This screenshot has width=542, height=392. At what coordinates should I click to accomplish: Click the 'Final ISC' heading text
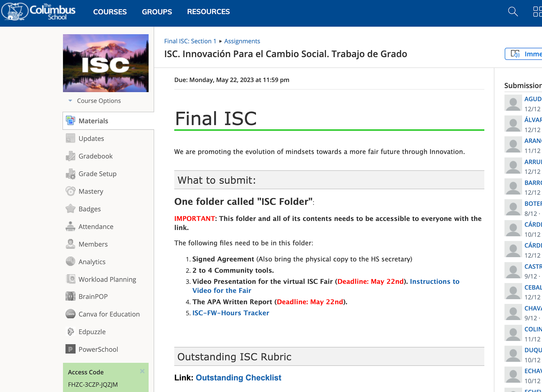216,118
